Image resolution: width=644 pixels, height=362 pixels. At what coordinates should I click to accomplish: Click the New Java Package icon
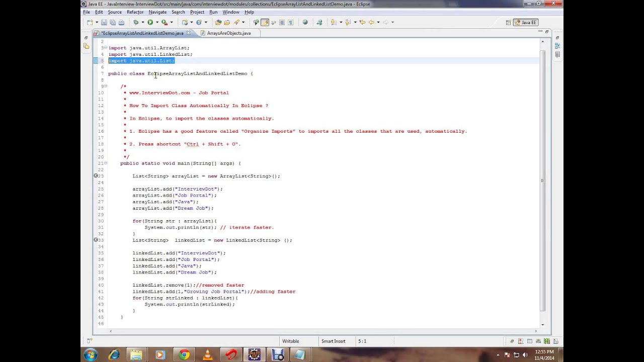click(184, 22)
